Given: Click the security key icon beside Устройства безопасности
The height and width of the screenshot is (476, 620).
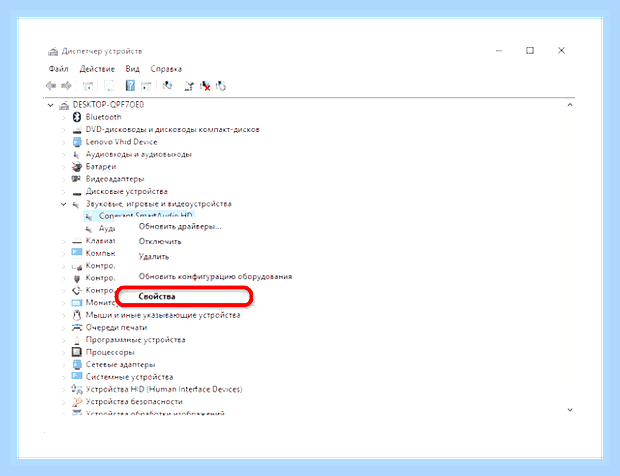Looking at the screenshot, I should click(77, 401).
